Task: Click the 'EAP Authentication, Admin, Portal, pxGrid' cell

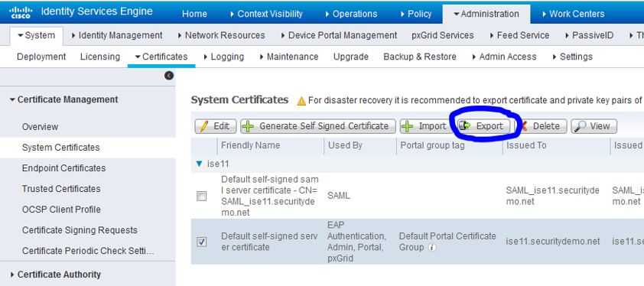Action: click(356, 242)
